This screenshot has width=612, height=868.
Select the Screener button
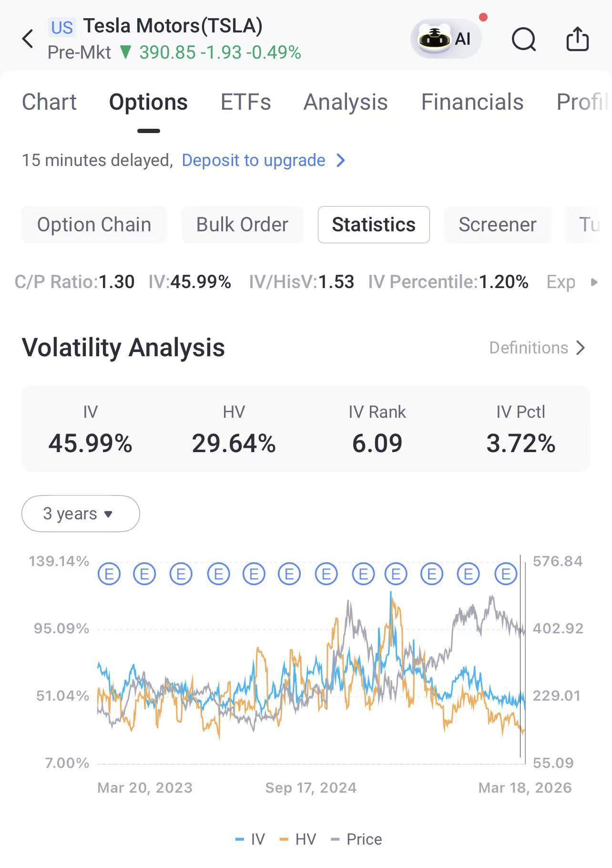pyautogui.click(x=497, y=225)
